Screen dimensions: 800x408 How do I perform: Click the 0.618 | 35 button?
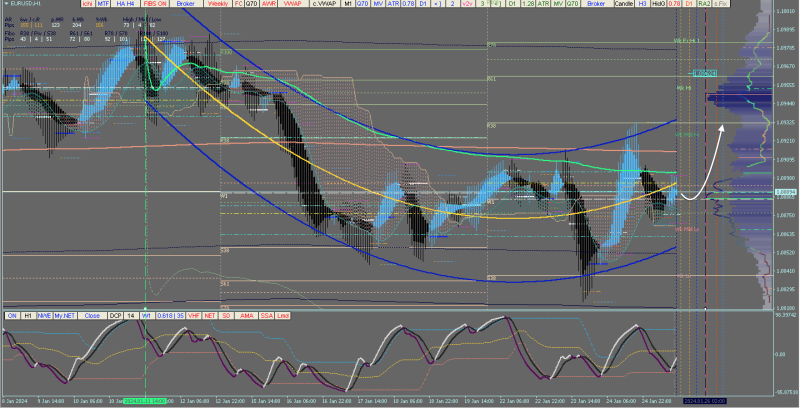coord(170,316)
